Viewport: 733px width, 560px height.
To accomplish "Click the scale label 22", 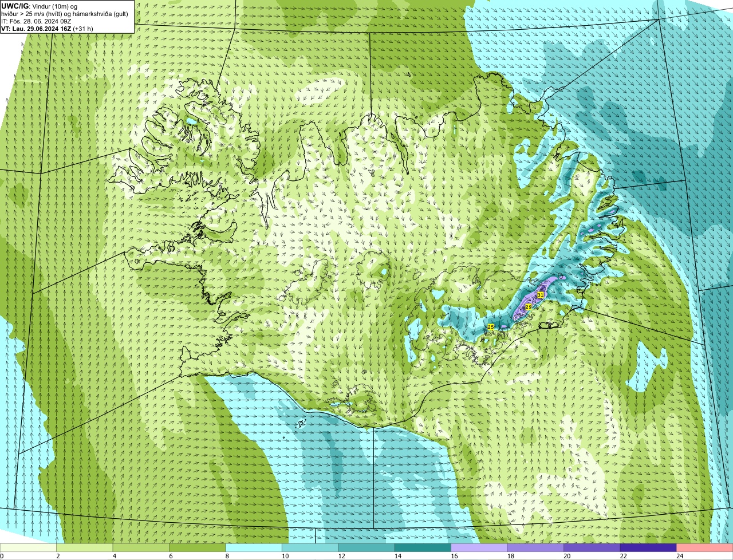I will coord(624,556).
